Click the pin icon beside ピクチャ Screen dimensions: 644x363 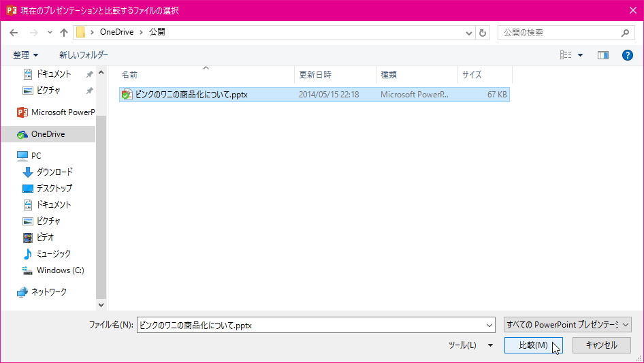click(89, 91)
